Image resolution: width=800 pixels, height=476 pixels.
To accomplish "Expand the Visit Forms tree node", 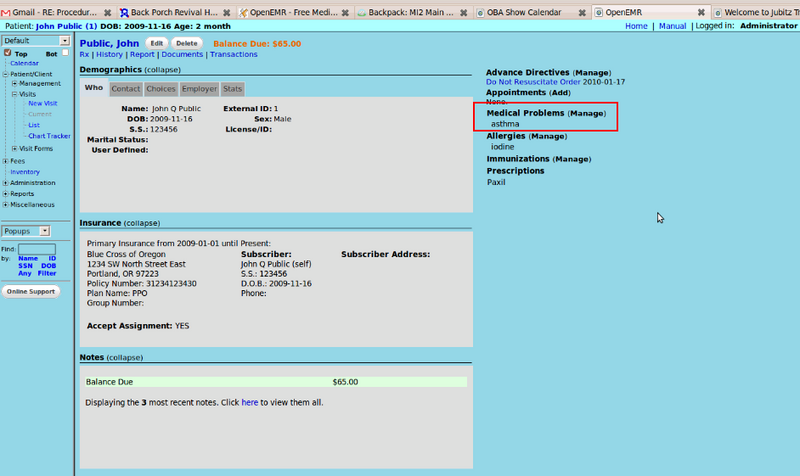I will pos(14,148).
